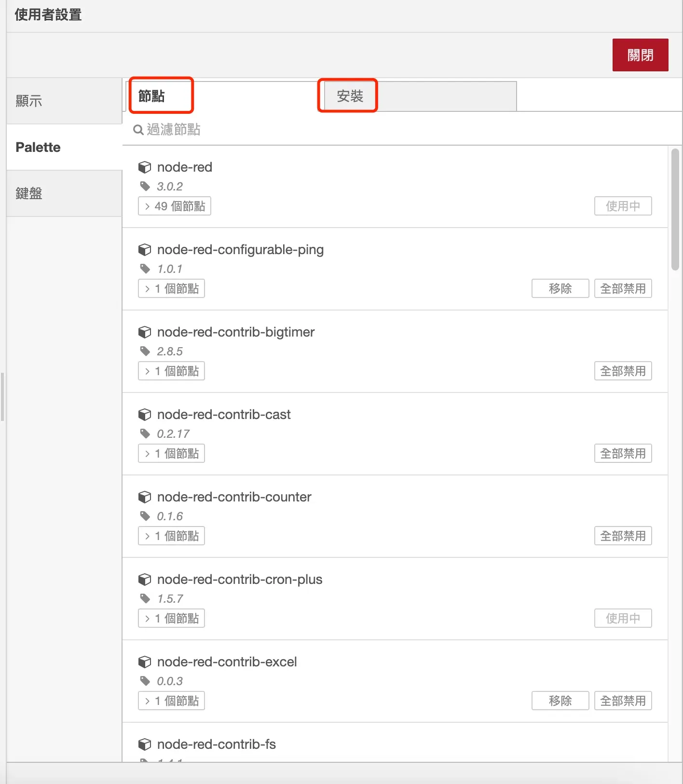Click the version number "1.0.1"
This screenshot has width=683, height=784.
click(x=170, y=269)
